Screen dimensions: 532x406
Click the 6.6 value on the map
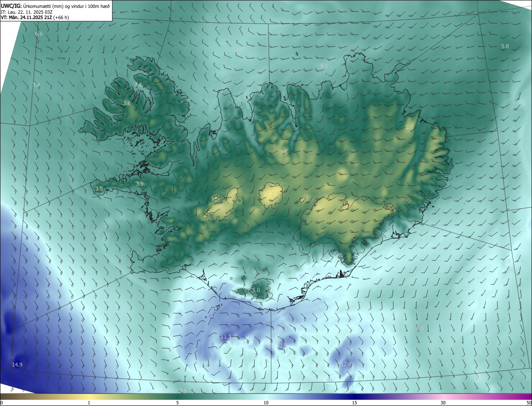click(39, 34)
